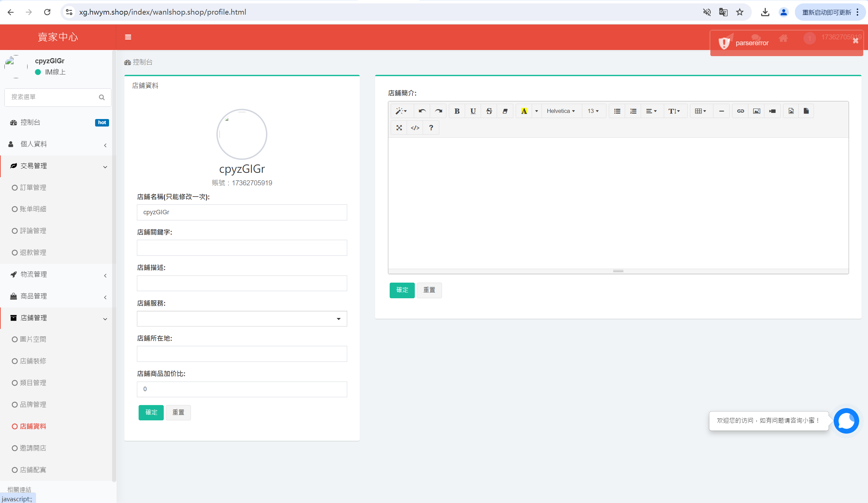Toggle the hamburger sidebar menu icon
Image resolution: width=868 pixels, height=503 pixels.
pyautogui.click(x=128, y=37)
